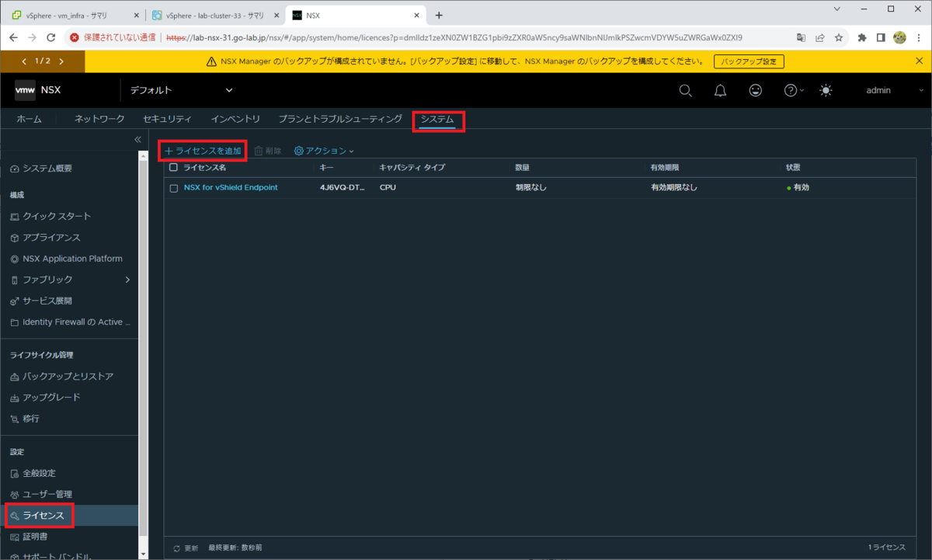The width and height of the screenshot is (932, 560).
Task: Collapse the sidebar with double chevron icon
Action: pos(138,139)
